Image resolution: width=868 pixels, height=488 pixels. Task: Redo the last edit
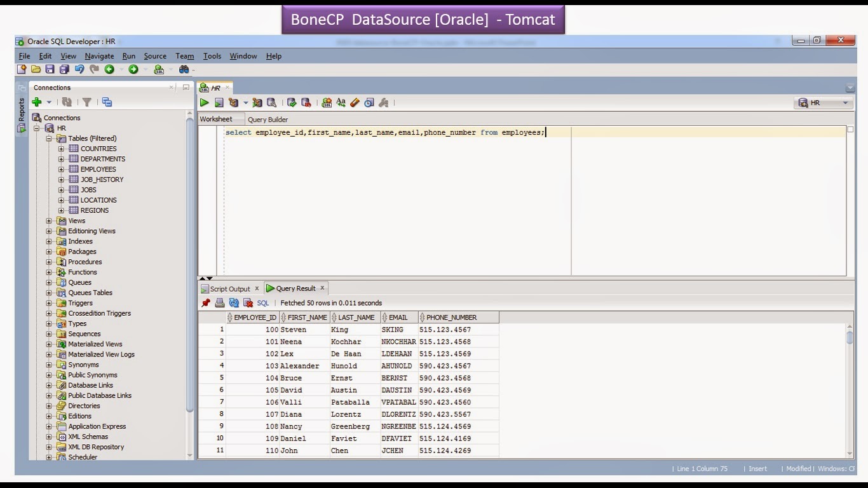(x=94, y=69)
